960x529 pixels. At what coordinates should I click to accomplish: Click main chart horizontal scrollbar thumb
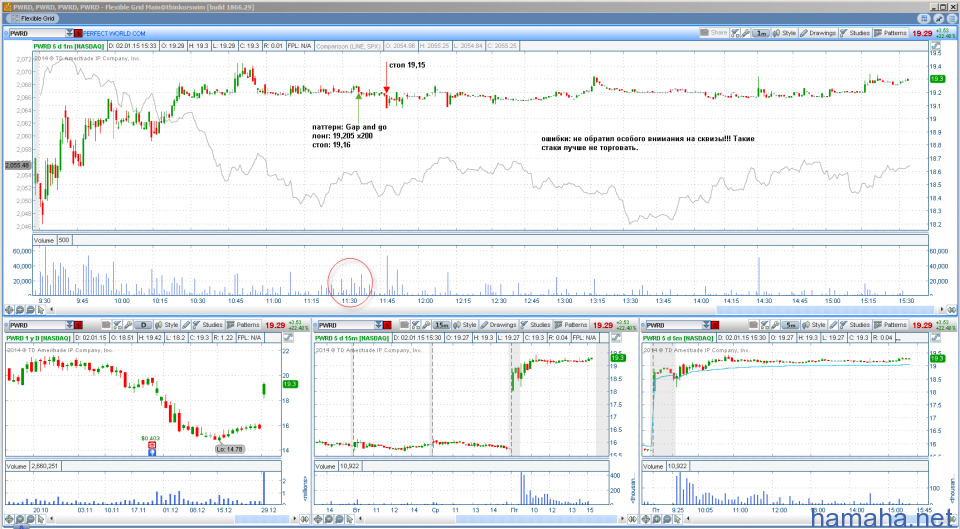tap(825, 310)
